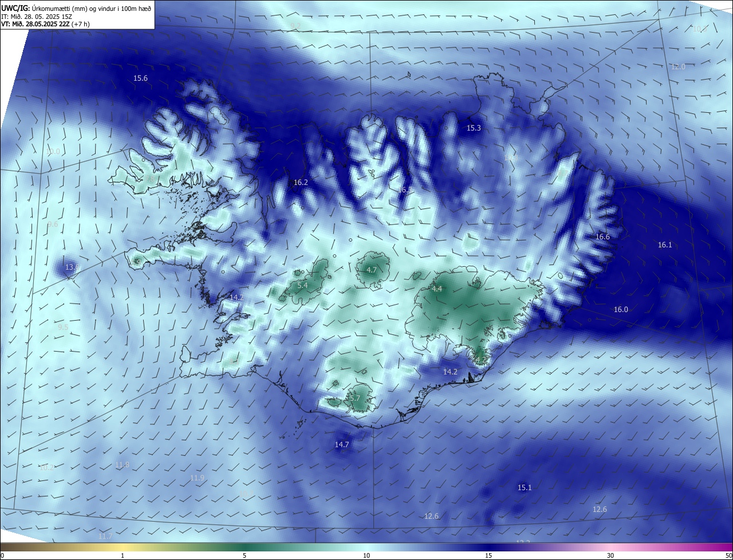Click the 14.7 value label offshore
Viewport: 733px width, 560px height.
coord(342,445)
